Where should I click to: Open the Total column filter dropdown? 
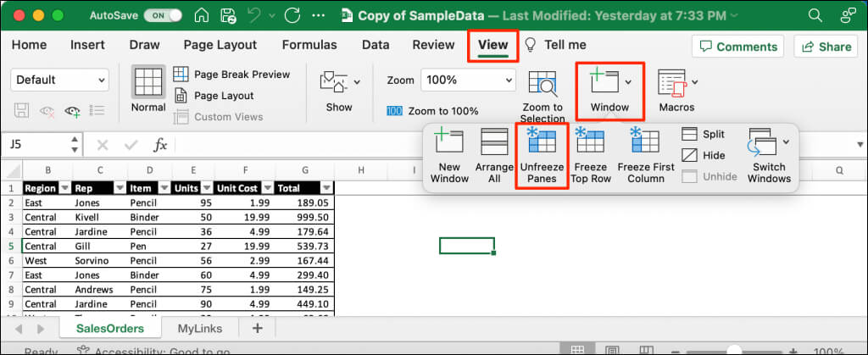point(326,188)
